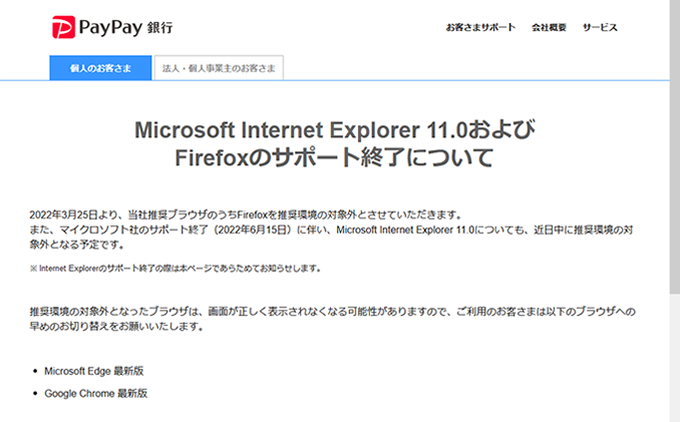This screenshot has width=680, height=422.
Task: Click the paragraph starting 2022年3月25日より
Action: pos(331,229)
